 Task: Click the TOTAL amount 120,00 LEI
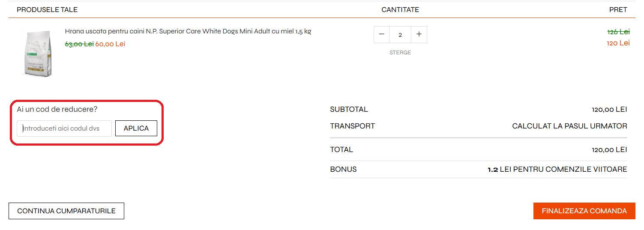(x=609, y=150)
